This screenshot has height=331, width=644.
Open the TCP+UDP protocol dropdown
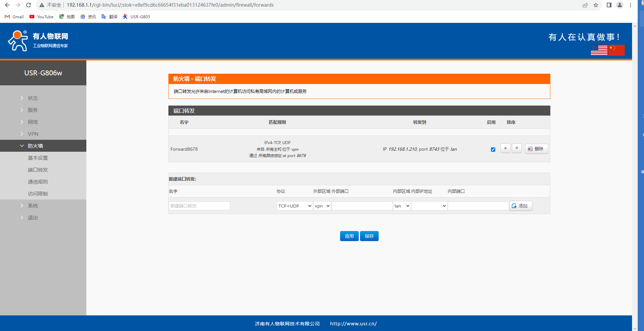(x=295, y=206)
